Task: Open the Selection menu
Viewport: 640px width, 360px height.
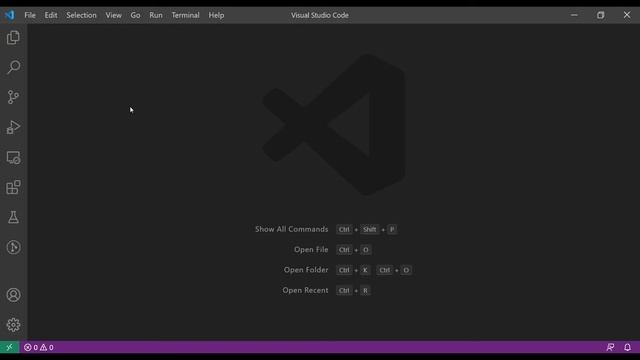Action: pyautogui.click(x=81, y=15)
